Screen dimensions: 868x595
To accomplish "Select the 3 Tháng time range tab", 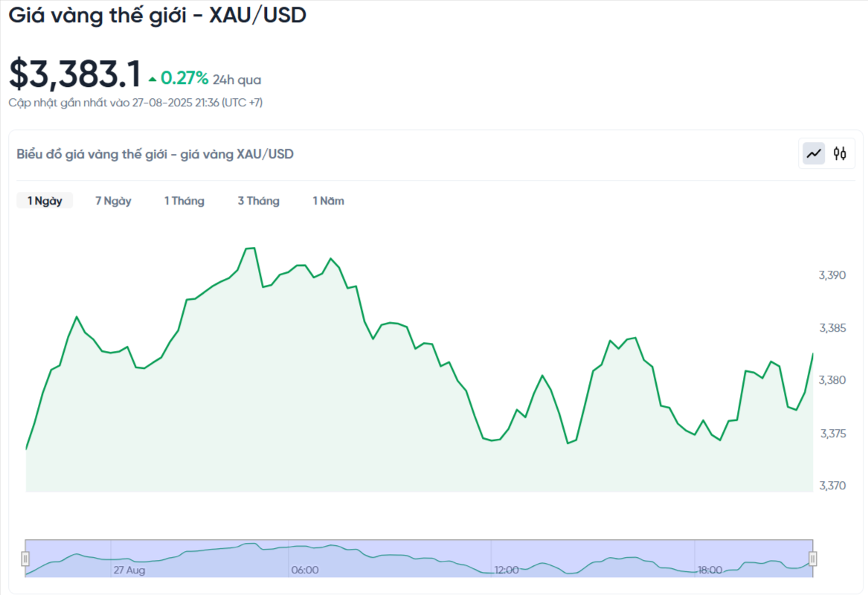I will coord(259,201).
